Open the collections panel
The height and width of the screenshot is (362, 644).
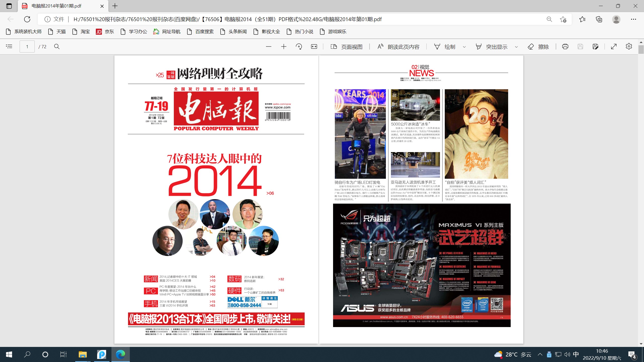[x=599, y=19]
